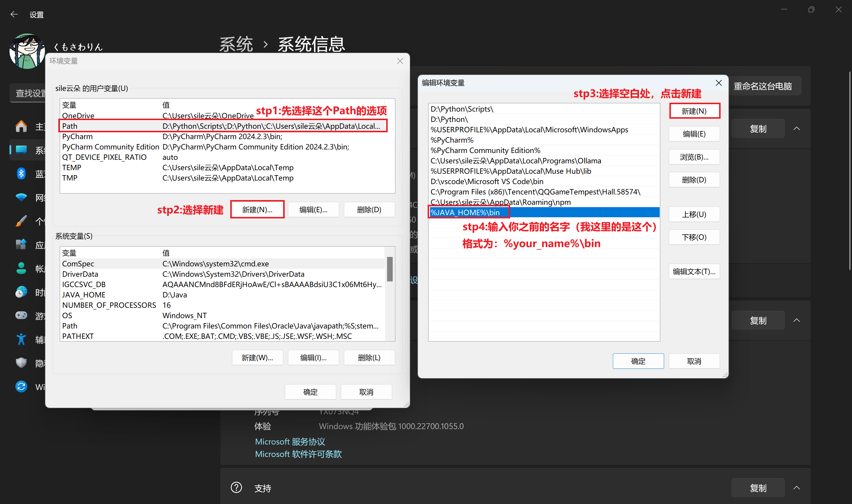The width and height of the screenshot is (852, 504).
Task: Click 浏览(B)... button in edit dialog
Action: pos(694,157)
